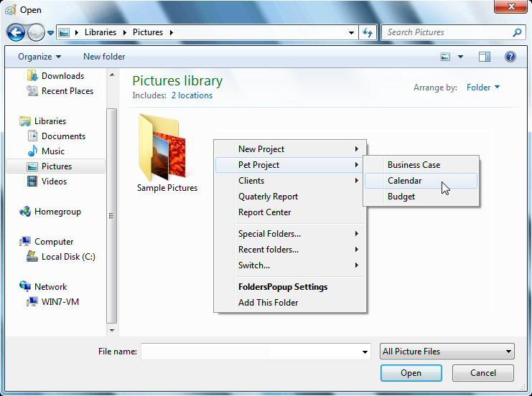Click the Cancel button

pos(482,373)
